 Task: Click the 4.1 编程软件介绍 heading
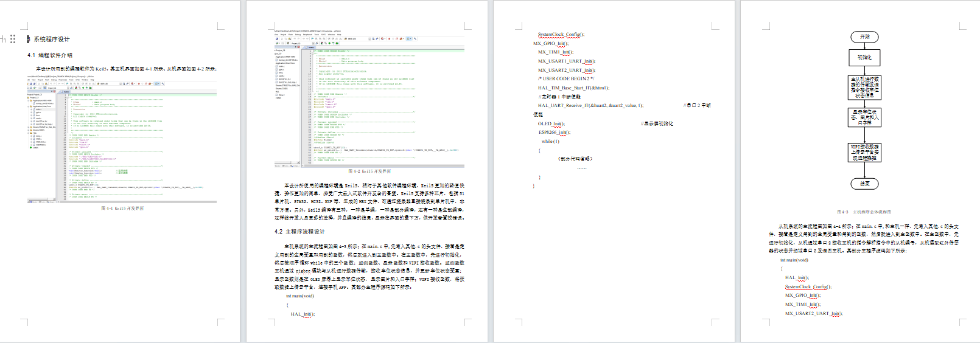coord(50,55)
